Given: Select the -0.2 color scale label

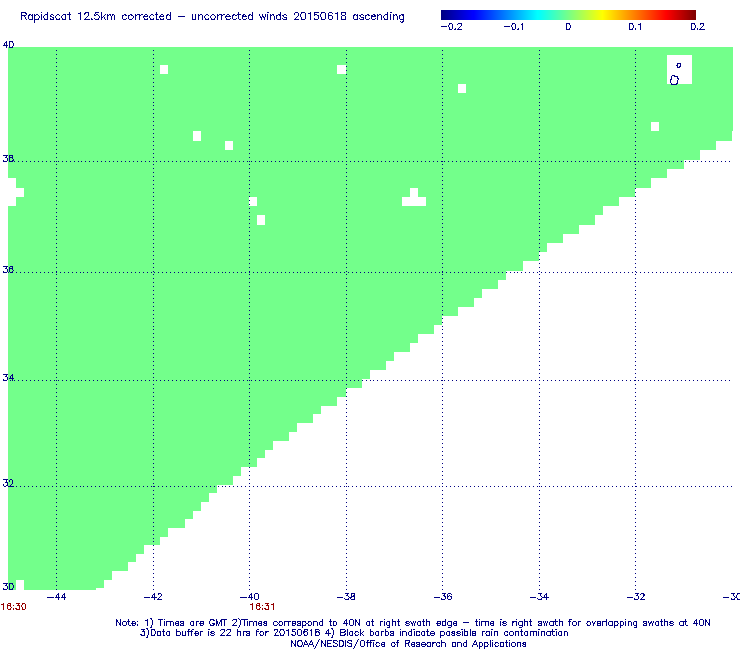Looking at the screenshot, I should (452, 27).
